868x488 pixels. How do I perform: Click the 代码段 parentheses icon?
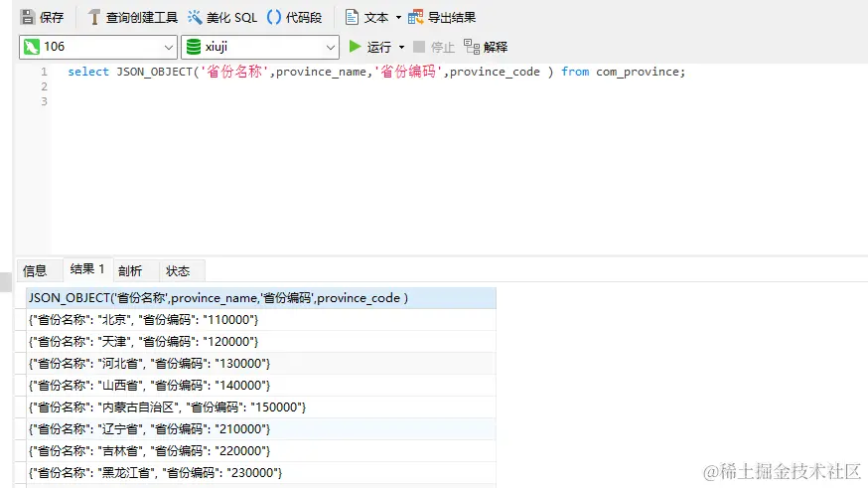[x=273, y=17]
